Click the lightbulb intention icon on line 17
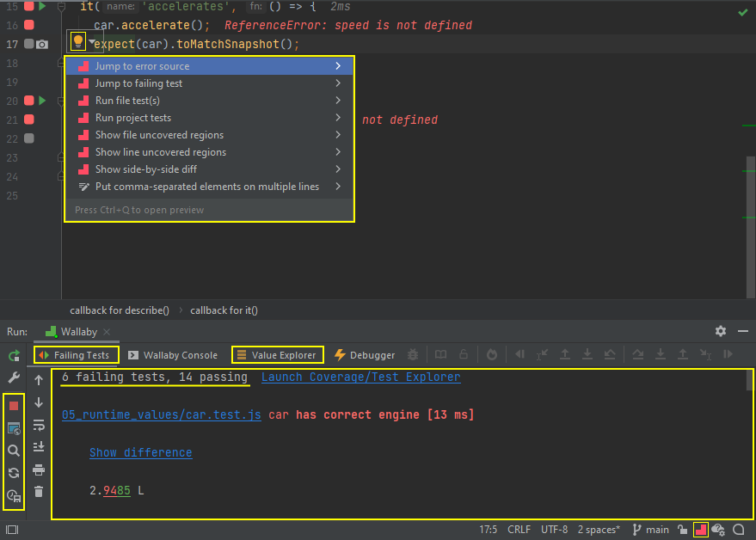Screen dimensions: 756x540 [78, 42]
